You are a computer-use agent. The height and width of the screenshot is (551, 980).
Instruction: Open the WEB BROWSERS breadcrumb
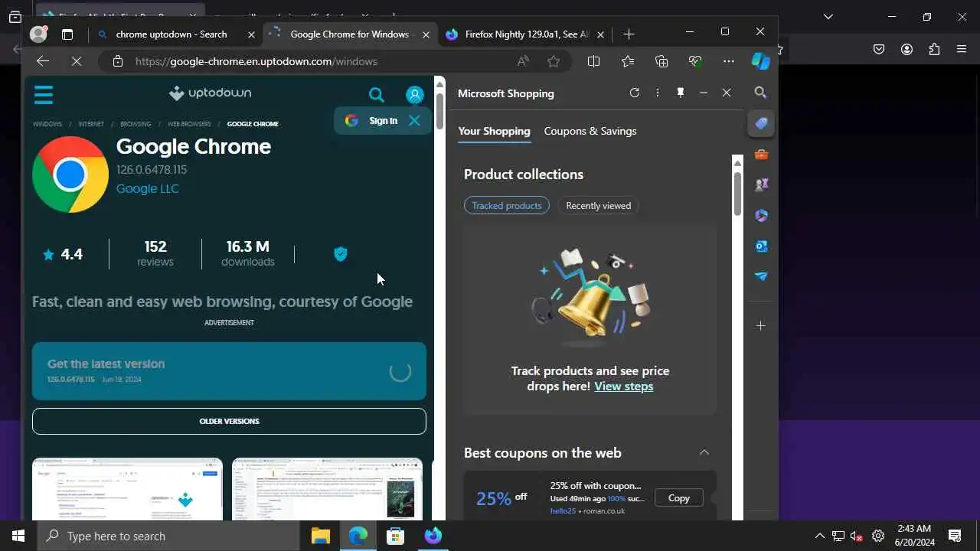click(x=189, y=124)
